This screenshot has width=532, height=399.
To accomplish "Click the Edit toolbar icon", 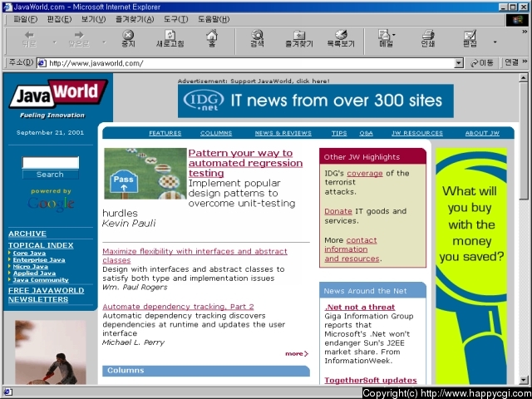I will 470,39.
